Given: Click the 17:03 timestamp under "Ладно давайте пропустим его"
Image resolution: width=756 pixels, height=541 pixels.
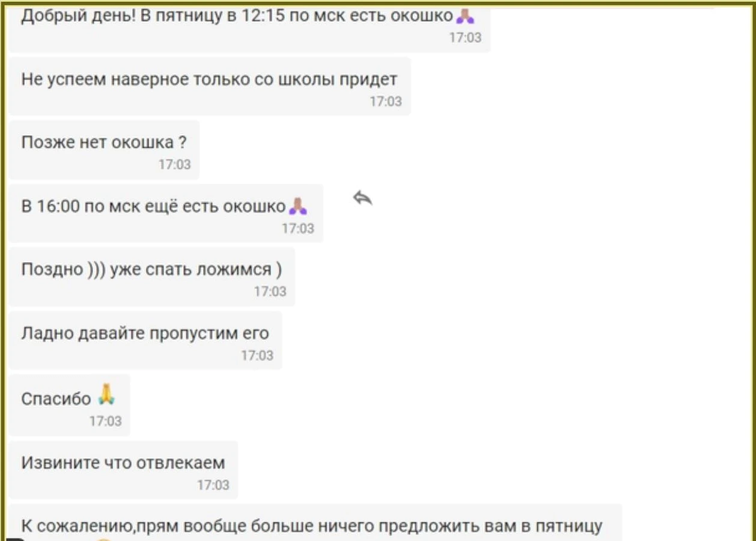Looking at the screenshot, I should coord(257,356).
